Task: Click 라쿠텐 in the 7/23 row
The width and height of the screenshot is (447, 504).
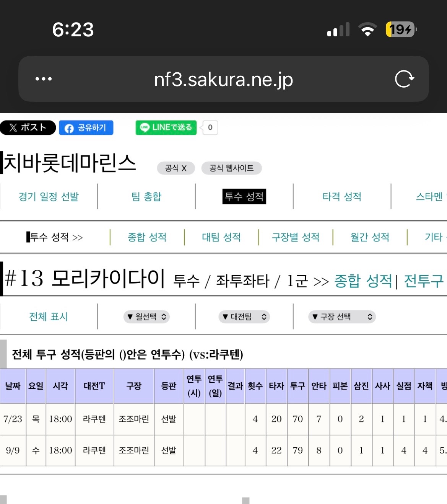Action: tap(94, 419)
